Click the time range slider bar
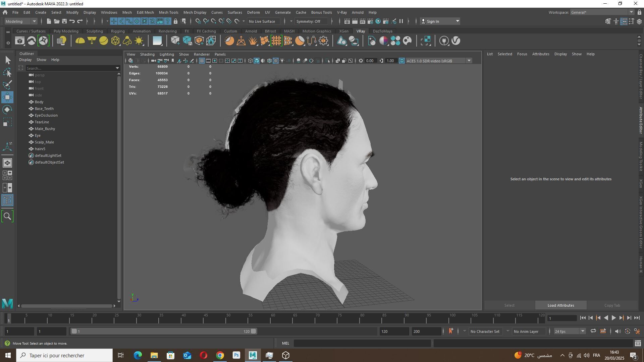 click(164, 331)
